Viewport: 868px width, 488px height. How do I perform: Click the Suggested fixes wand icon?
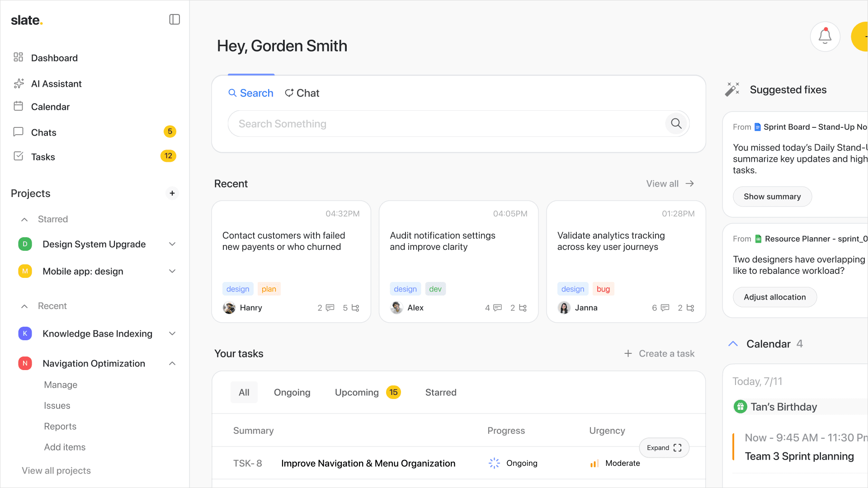732,89
